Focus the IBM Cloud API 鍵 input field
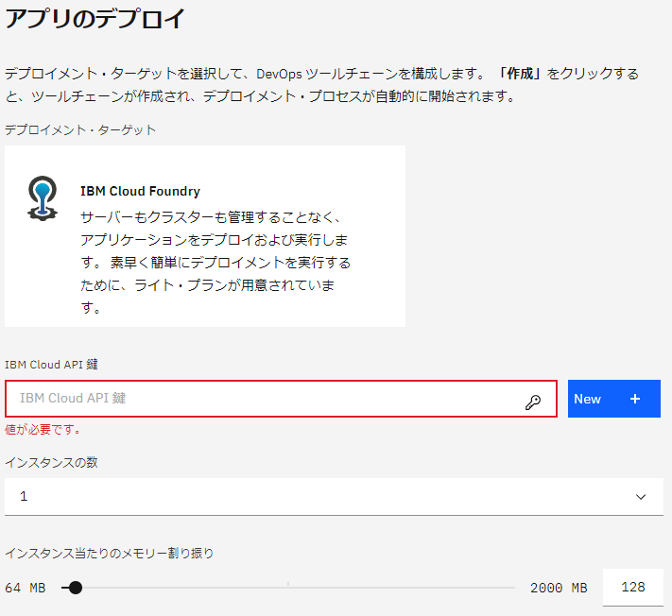672x616 pixels. [x=281, y=399]
